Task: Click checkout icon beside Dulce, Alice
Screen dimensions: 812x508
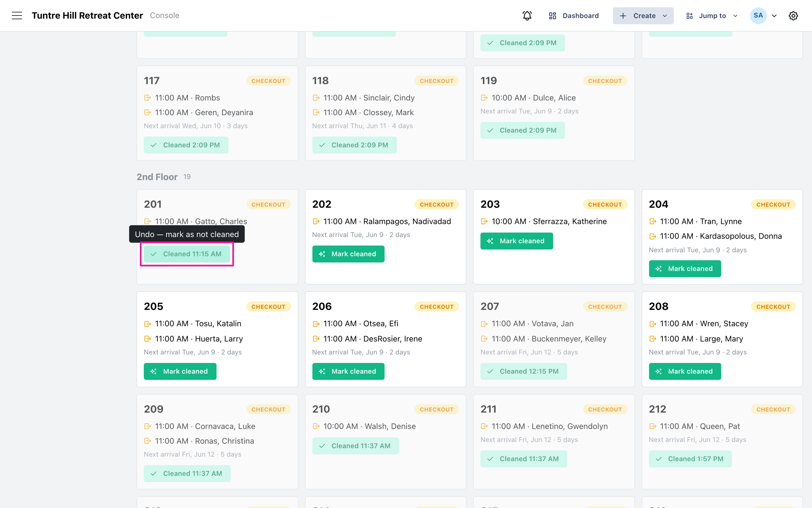Action: pos(484,98)
